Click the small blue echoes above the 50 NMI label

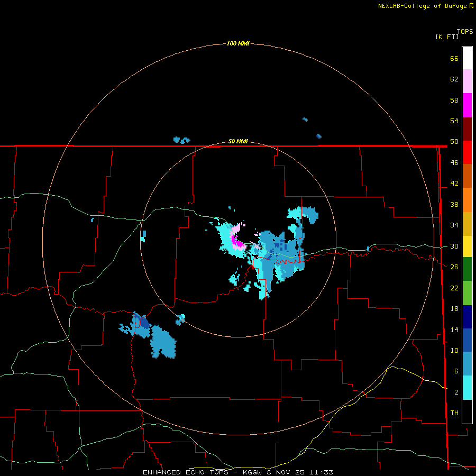[x=181, y=140]
